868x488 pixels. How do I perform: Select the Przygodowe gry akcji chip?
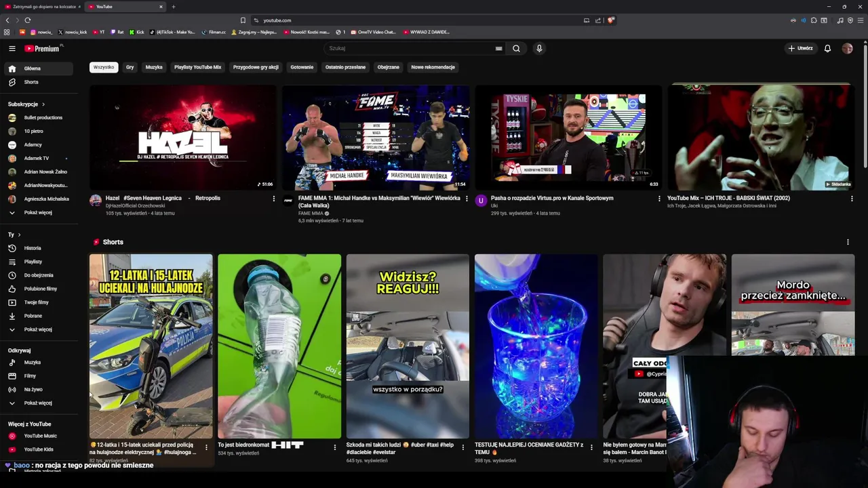tap(256, 67)
